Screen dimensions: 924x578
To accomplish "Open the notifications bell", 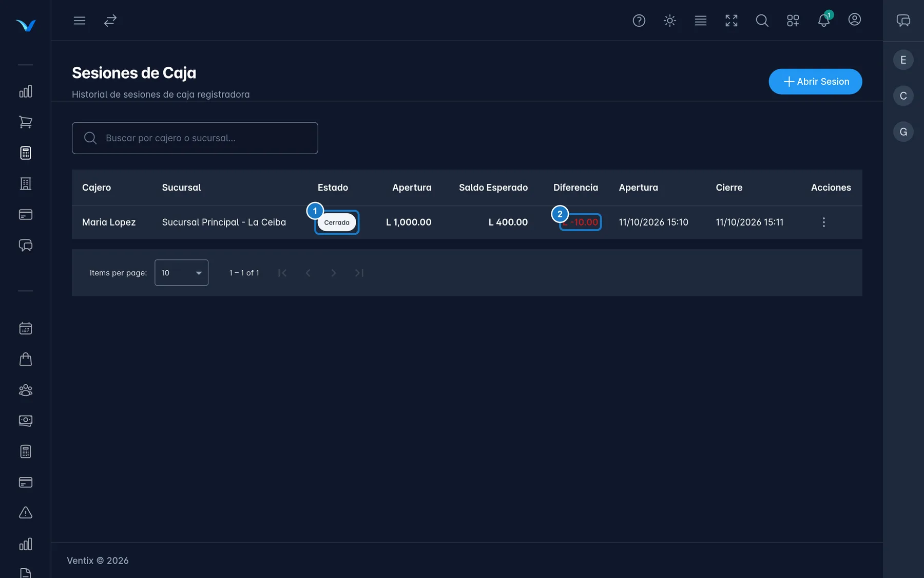I will pyautogui.click(x=824, y=21).
